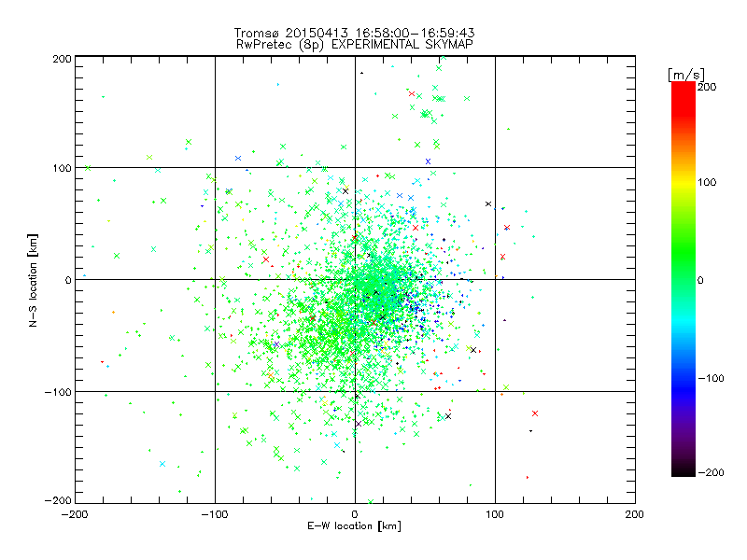Click the '[m/s]' colorbar unit label
747x560 pixels.
tap(686, 75)
